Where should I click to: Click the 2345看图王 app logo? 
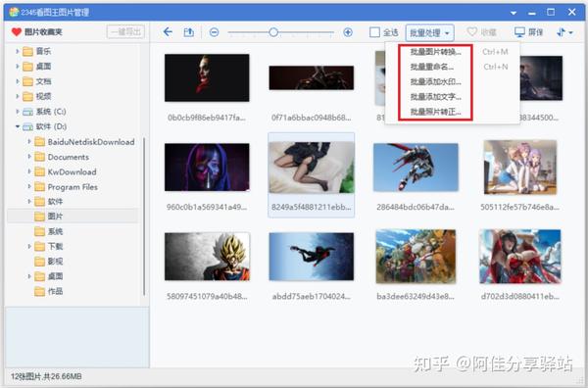[14, 12]
